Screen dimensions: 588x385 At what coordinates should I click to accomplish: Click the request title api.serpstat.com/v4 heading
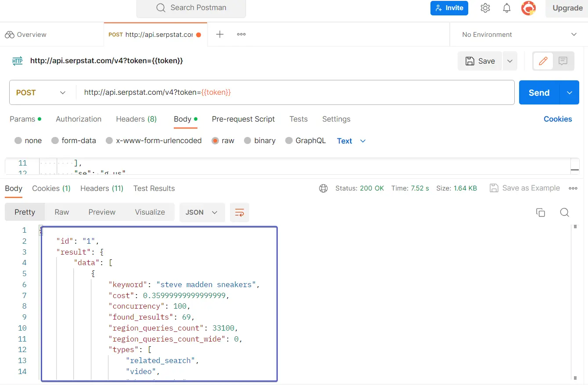coord(107,61)
